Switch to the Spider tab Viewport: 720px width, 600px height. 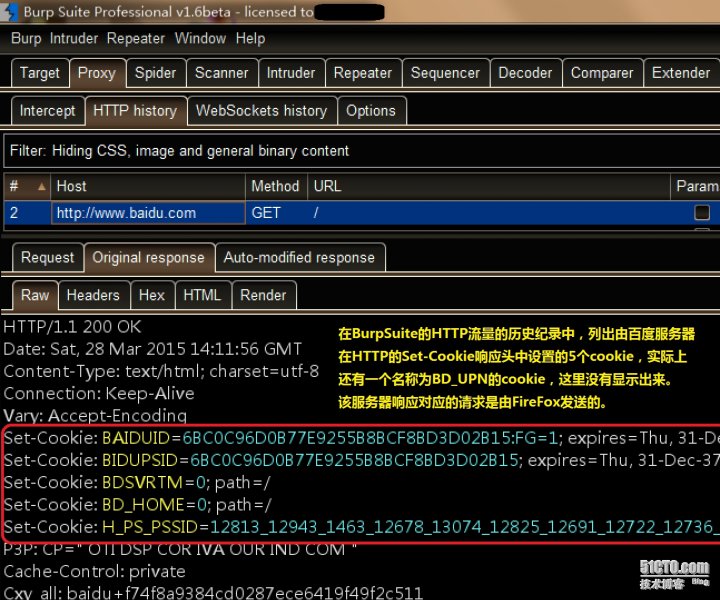(156, 73)
